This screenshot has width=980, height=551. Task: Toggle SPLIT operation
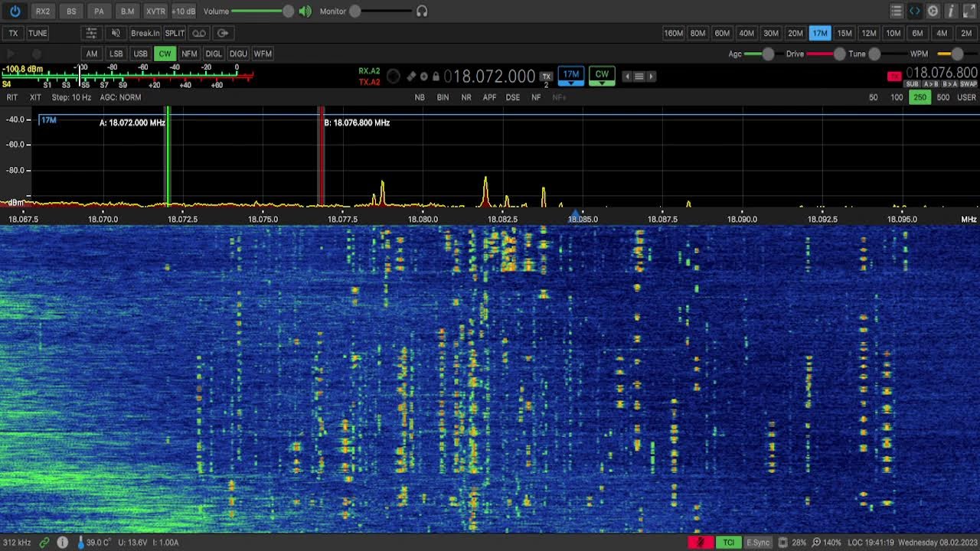coord(175,33)
